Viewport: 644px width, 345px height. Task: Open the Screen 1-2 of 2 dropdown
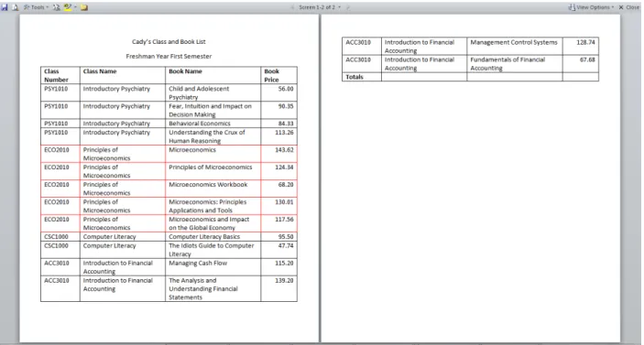click(320, 7)
